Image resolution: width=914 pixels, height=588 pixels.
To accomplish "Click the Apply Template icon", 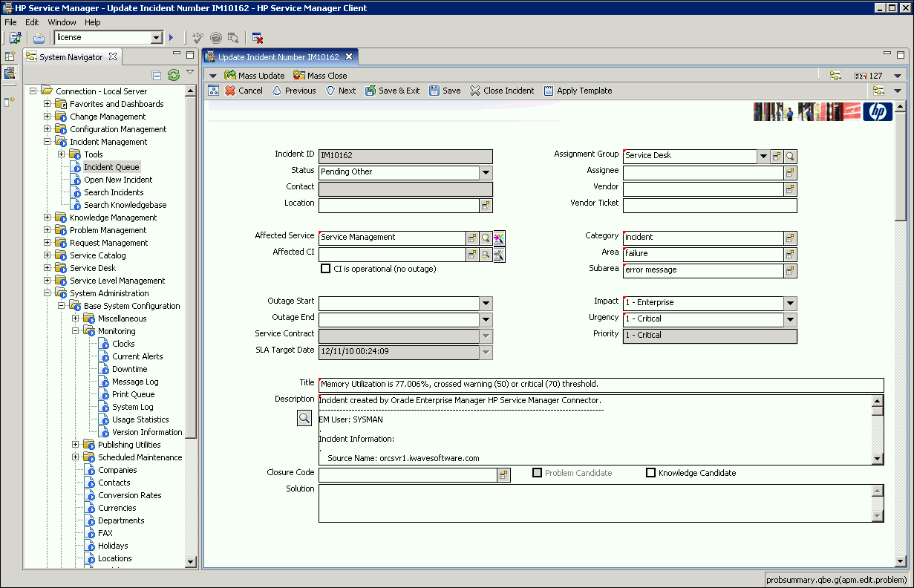I will tap(549, 91).
